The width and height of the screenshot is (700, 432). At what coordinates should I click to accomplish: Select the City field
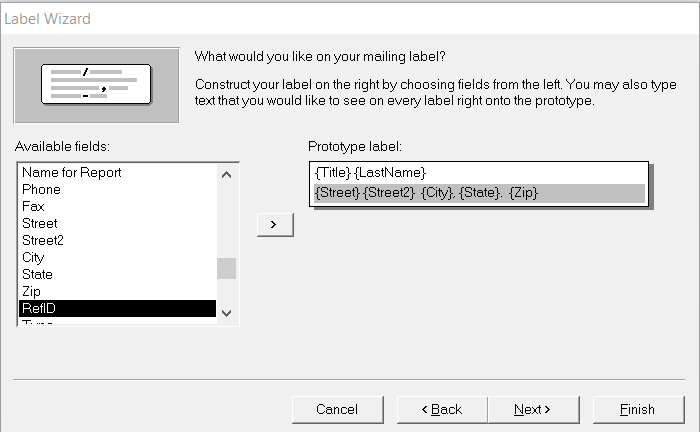[x=33, y=257]
